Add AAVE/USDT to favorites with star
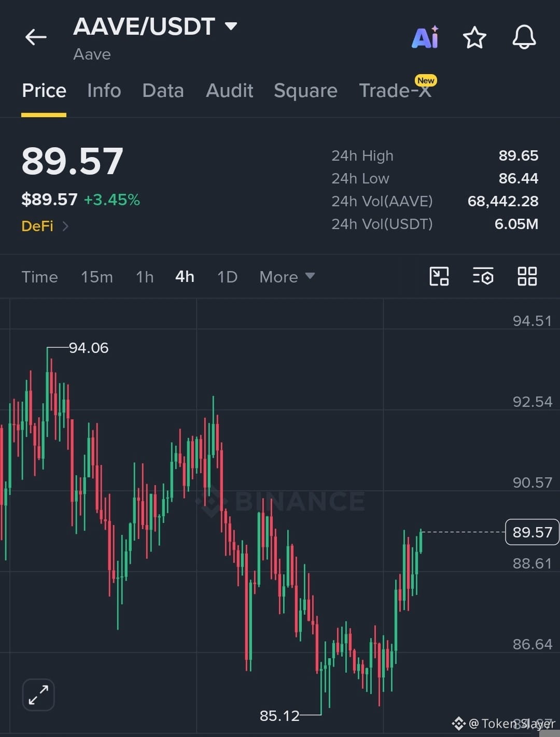Screen dimensions: 560x737 pos(474,38)
